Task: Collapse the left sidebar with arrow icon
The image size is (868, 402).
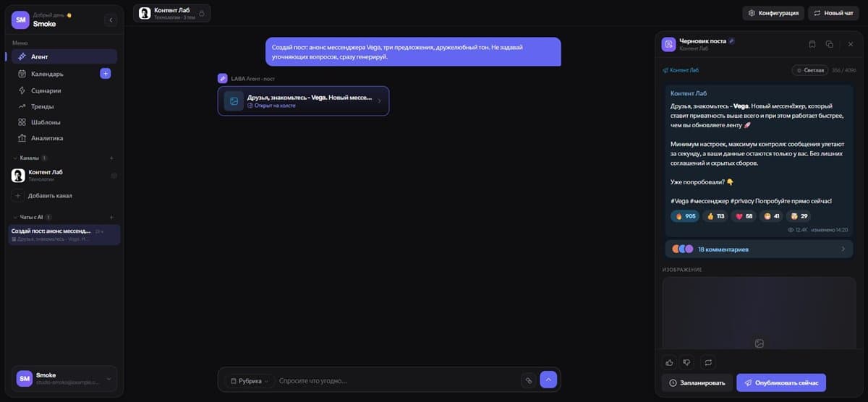Action: pos(111,20)
